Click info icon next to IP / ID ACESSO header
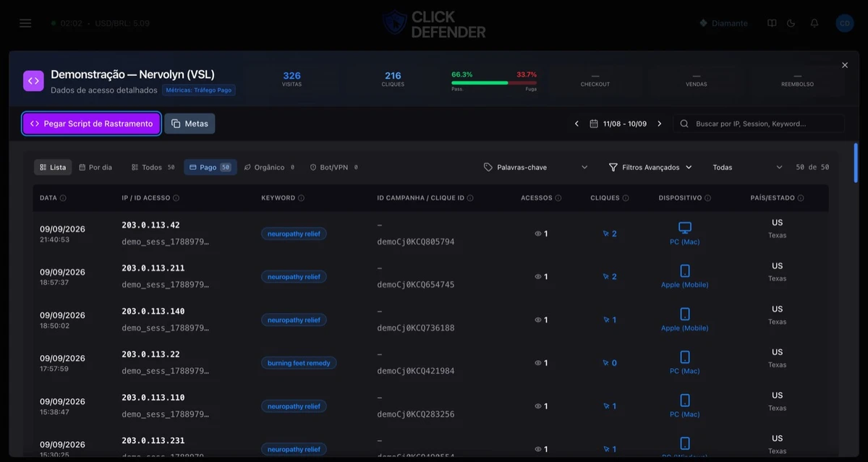 click(176, 198)
